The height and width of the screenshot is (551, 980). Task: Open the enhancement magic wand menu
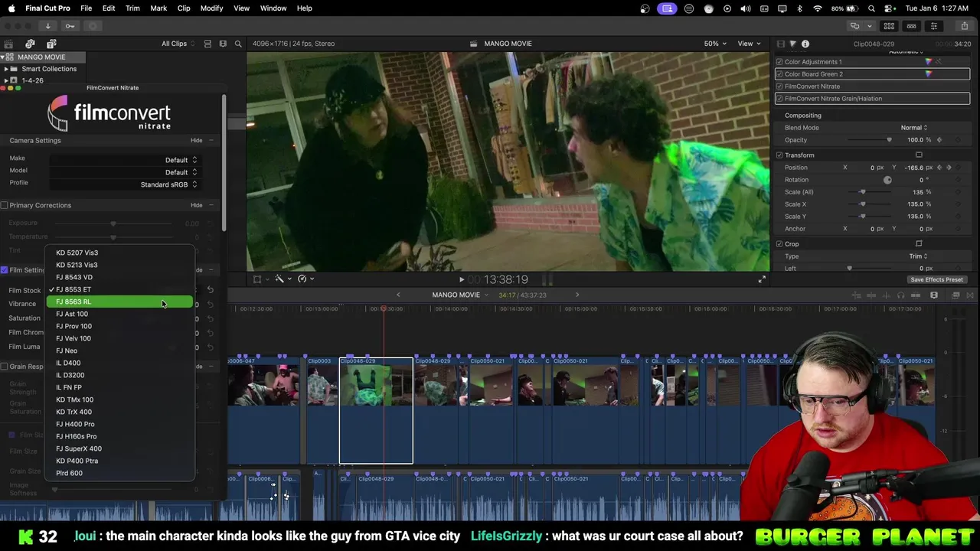pyautogui.click(x=282, y=279)
